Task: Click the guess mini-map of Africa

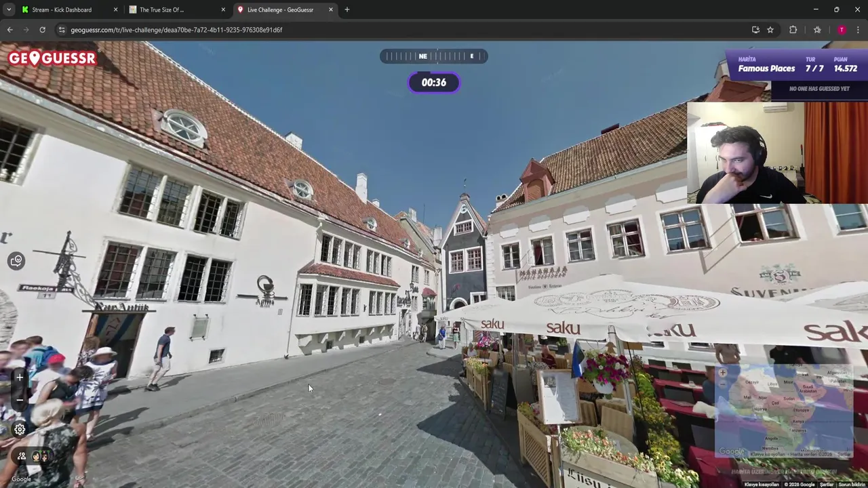Action: [784, 411]
